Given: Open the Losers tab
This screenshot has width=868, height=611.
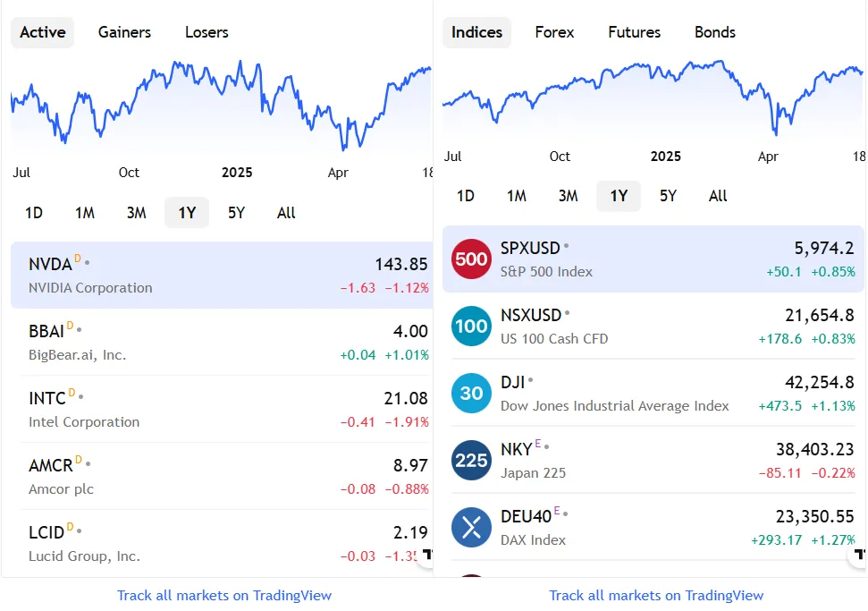Looking at the screenshot, I should [x=206, y=32].
